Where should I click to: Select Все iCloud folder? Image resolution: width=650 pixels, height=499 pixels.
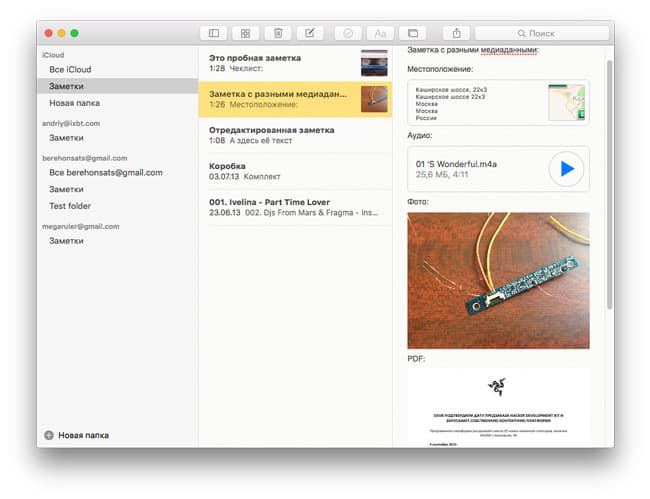[117, 70]
